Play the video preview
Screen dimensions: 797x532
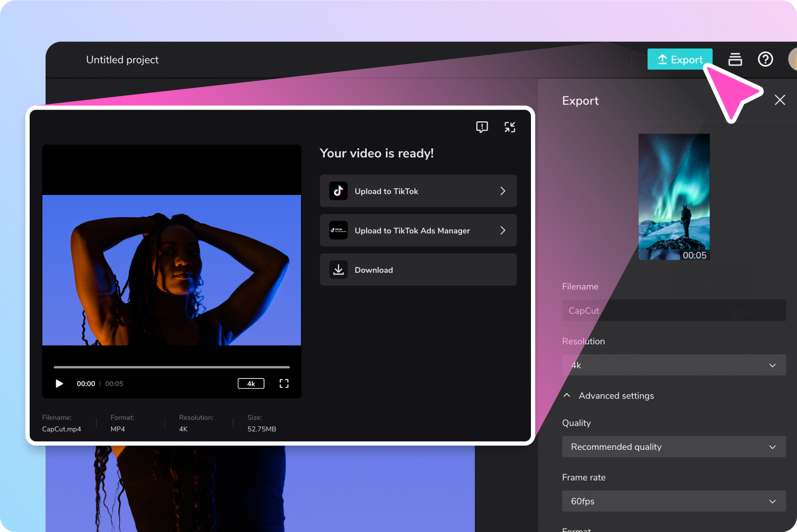click(x=59, y=384)
